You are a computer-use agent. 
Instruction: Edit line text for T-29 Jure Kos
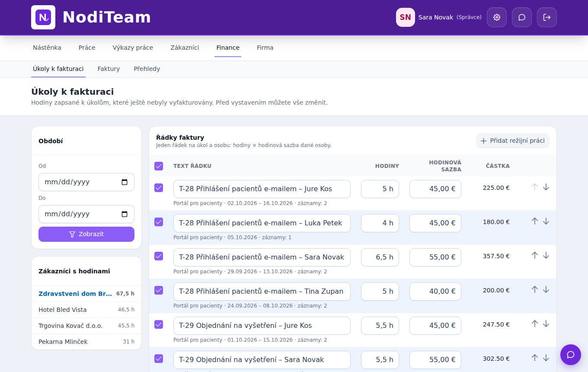262,326
